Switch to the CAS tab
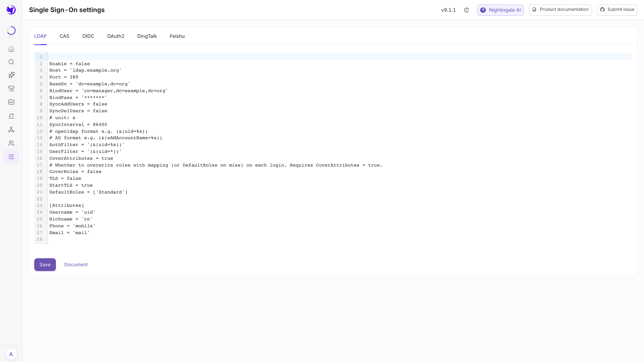Viewport: 644px width, 362px height. point(64,36)
